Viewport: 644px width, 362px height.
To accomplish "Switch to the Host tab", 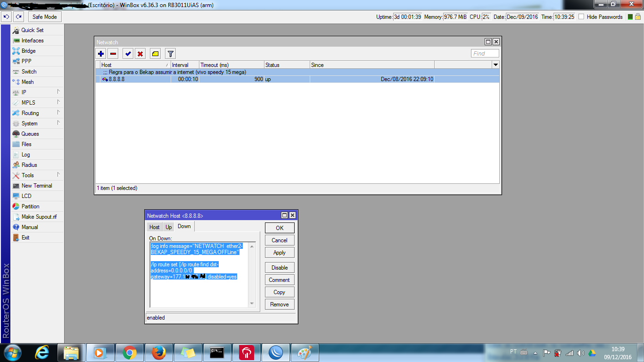I will [155, 227].
